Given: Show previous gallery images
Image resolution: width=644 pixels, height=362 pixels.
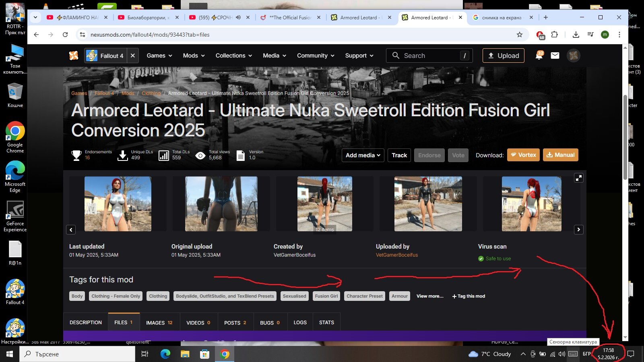Looking at the screenshot, I should [x=71, y=230].
